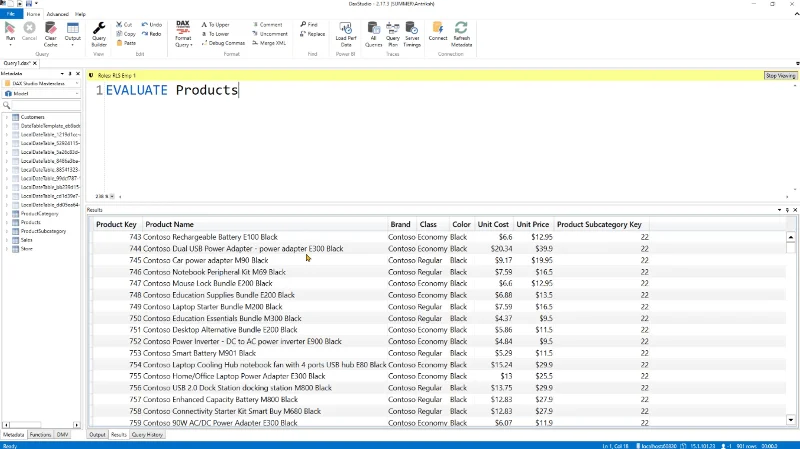Image resolution: width=800 pixels, height=449 pixels.
Task: Click Merge XML in ribbon
Action: click(x=269, y=43)
